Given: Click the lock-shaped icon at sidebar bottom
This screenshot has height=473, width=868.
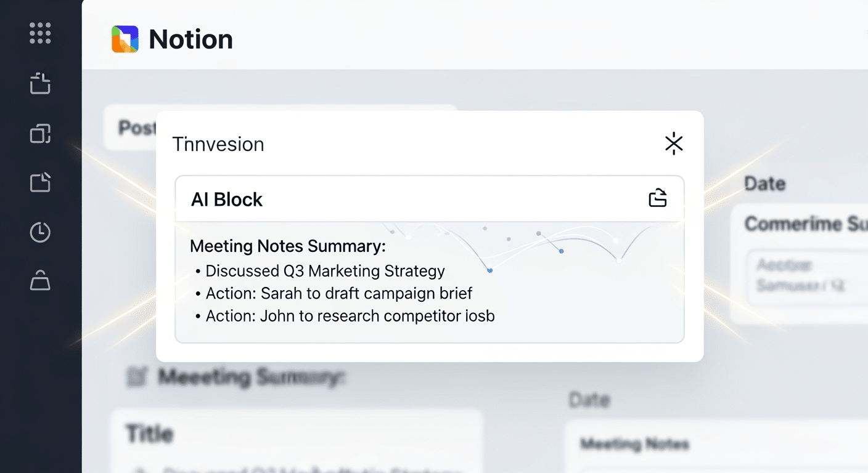Looking at the screenshot, I should tap(40, 281).
